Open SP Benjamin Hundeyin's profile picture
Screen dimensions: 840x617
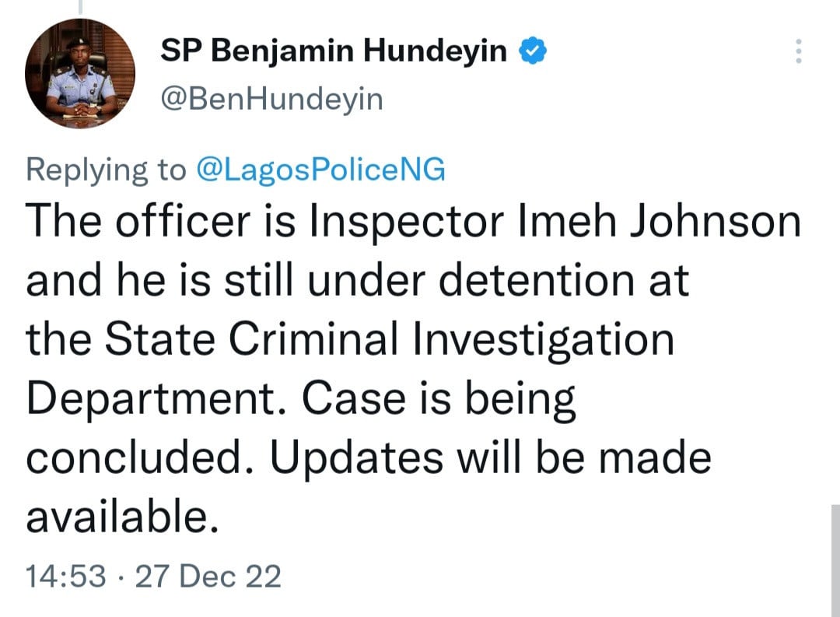pos(80,74)
